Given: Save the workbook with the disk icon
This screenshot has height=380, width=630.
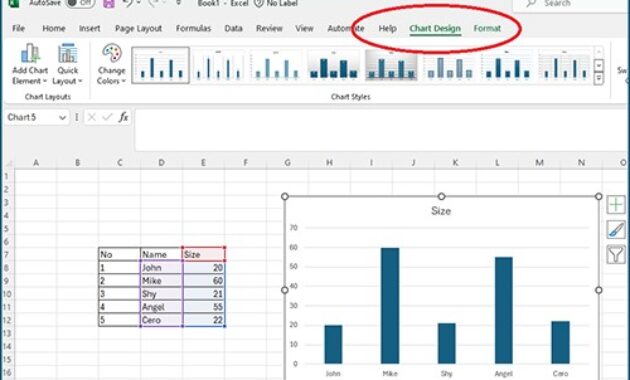Looking at the screenshot, I should (x=108, y=4).
